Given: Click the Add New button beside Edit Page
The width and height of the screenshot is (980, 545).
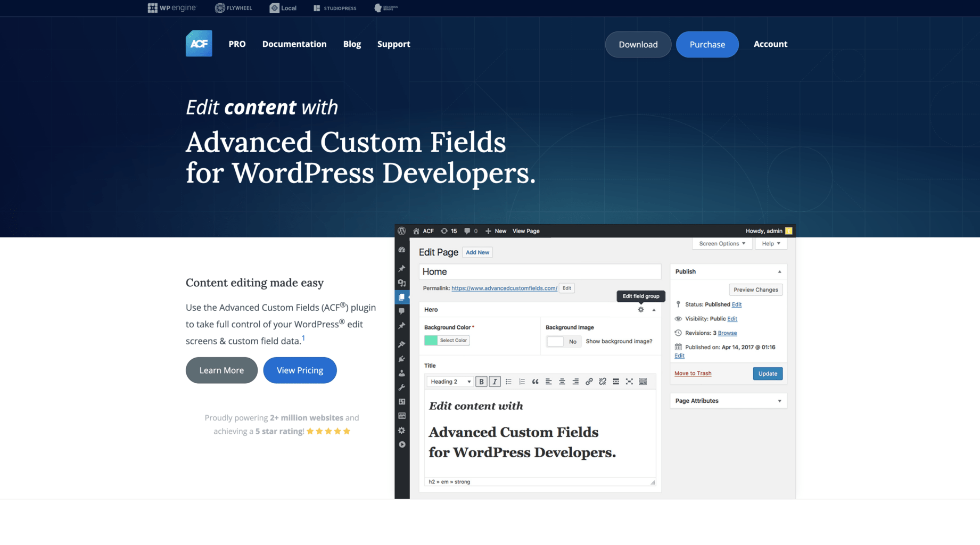Looking at the screenshot, I should (x=477, y=252).
